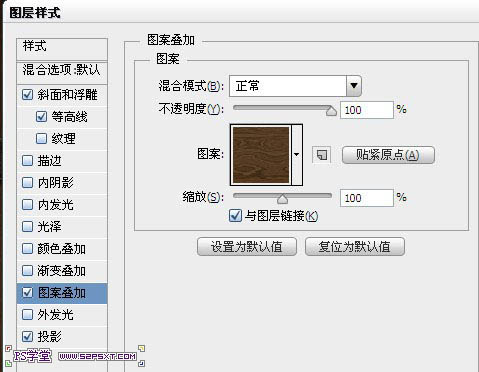
Task: Open 混合选项:默认 entry
Action: coord(62,73)
